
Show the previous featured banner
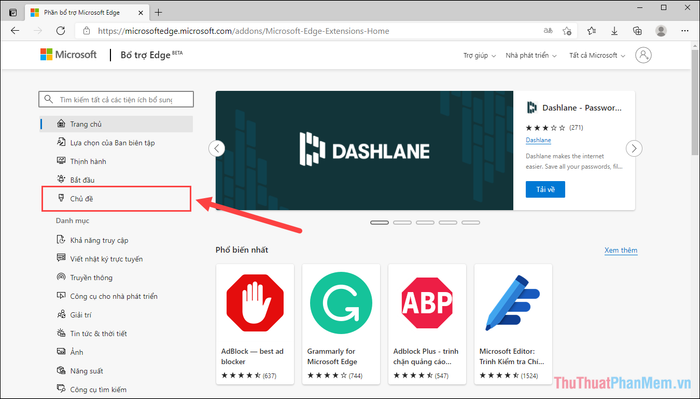coord(217,148)
